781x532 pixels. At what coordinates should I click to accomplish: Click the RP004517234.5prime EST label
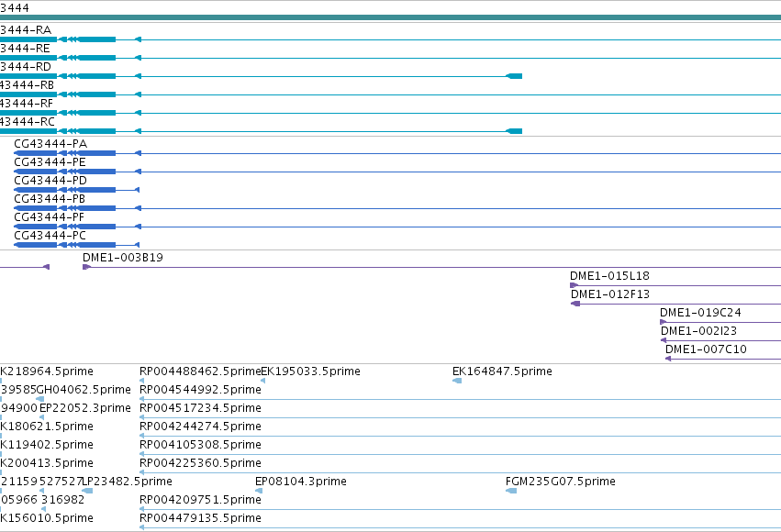(200, 408)
